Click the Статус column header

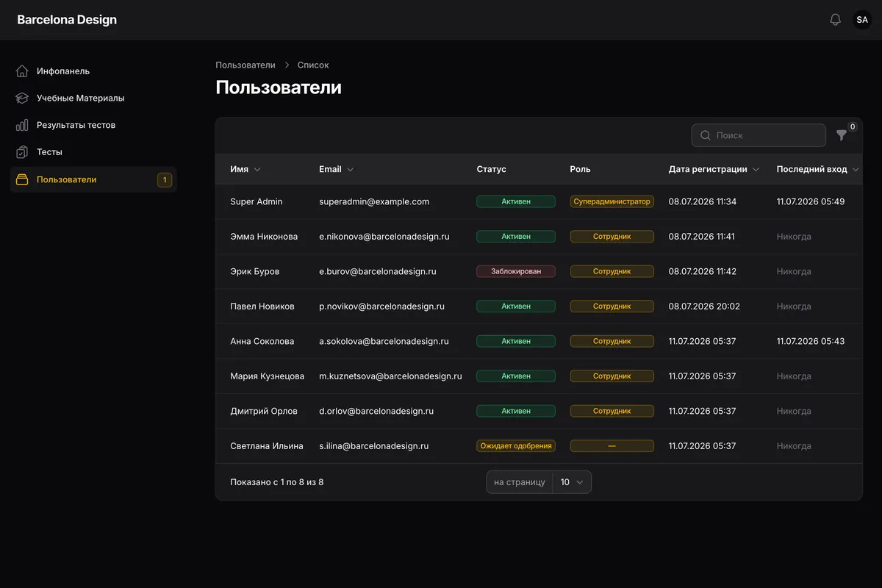491,169
